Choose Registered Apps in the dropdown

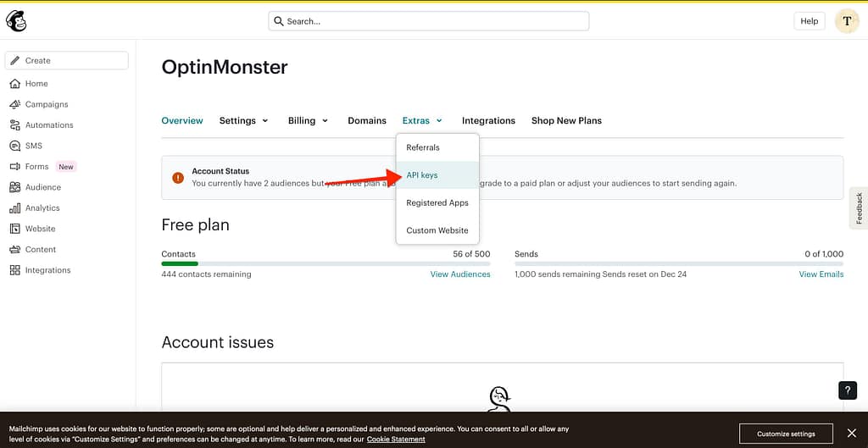point(437,203)
